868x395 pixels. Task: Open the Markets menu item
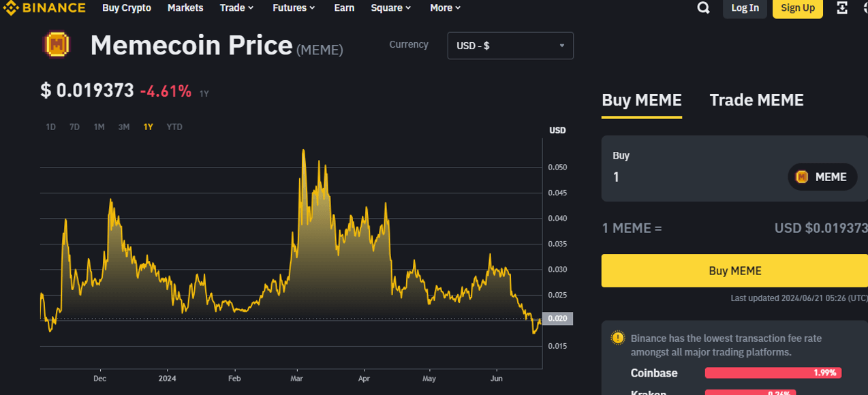(x=185, y=8)
